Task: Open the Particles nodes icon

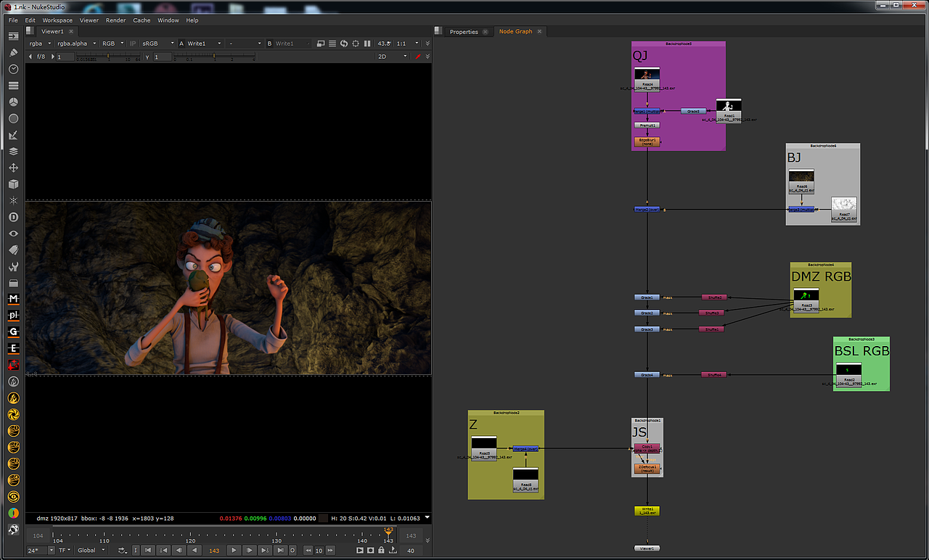Action: 13,200
